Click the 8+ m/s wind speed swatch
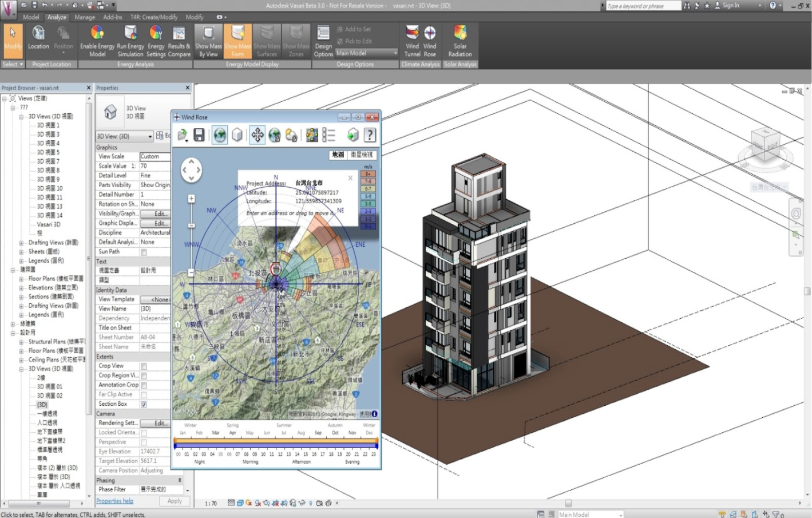This screenshot has width=812, height=518. (368, 174)
